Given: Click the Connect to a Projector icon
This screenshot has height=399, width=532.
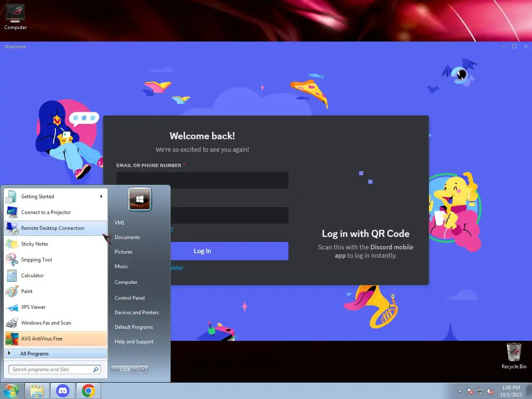Looking at the screenshot, I should [x=12, y=212].
